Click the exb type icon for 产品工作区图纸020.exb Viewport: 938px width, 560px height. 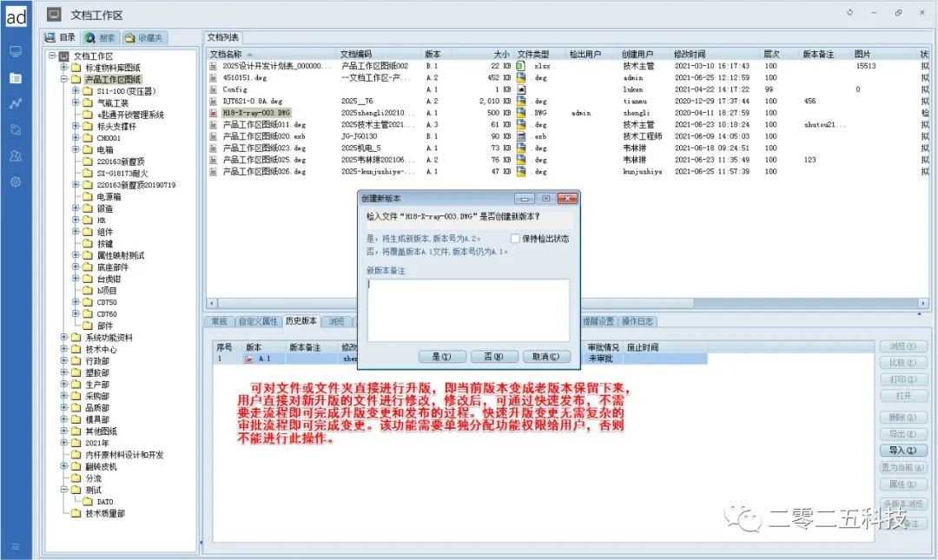[521, 136]
